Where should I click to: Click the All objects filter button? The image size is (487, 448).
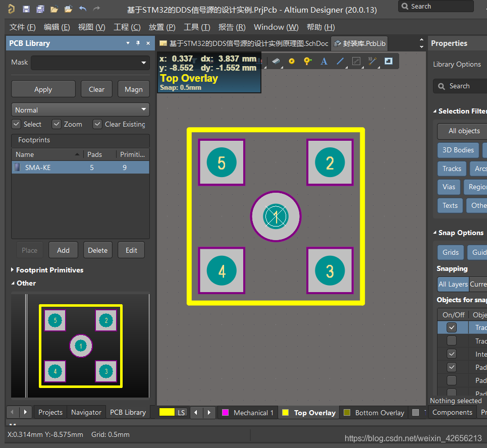464,131
